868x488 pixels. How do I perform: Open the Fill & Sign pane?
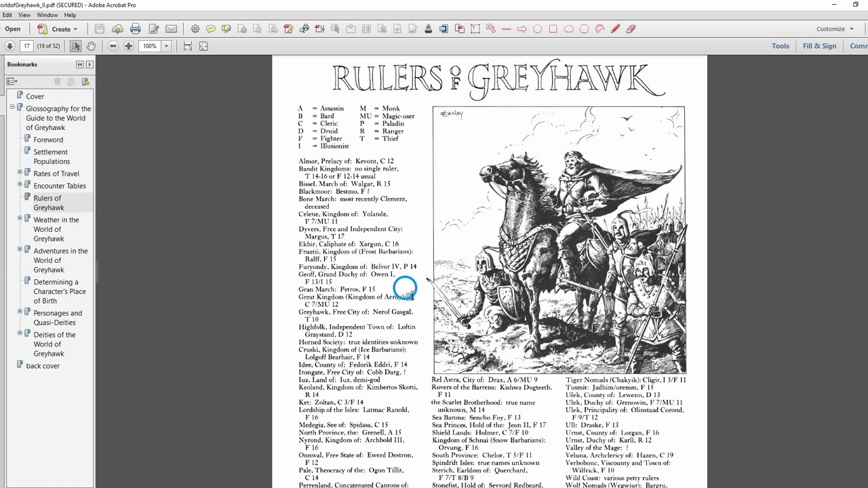tap(819, 46)
